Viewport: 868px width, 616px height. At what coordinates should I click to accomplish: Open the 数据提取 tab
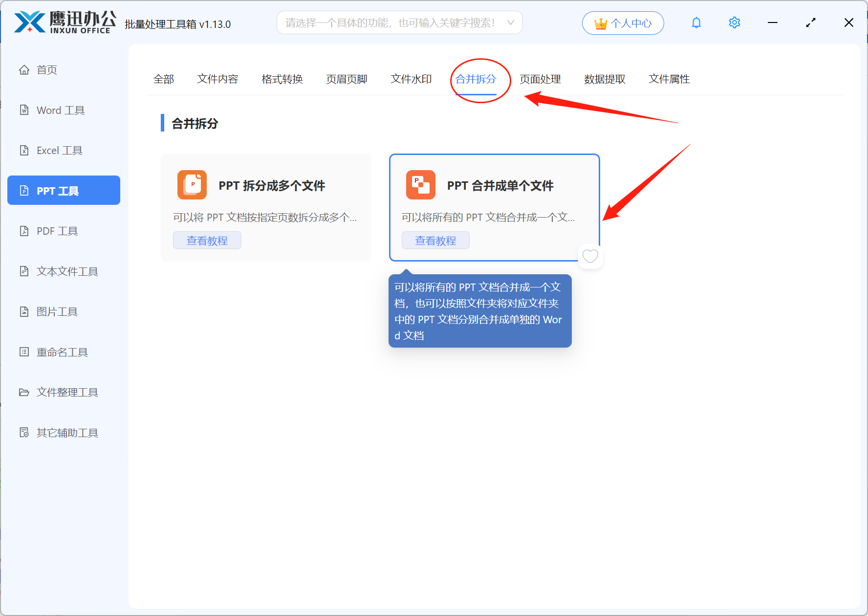(x=605, y=79)
